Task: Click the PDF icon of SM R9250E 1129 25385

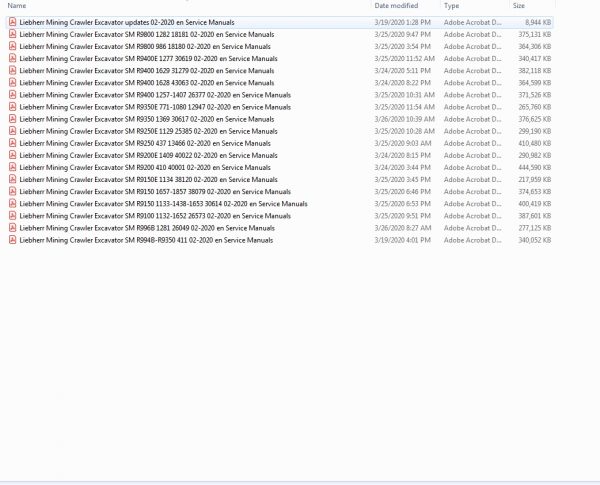Action: tap(13, 131)
